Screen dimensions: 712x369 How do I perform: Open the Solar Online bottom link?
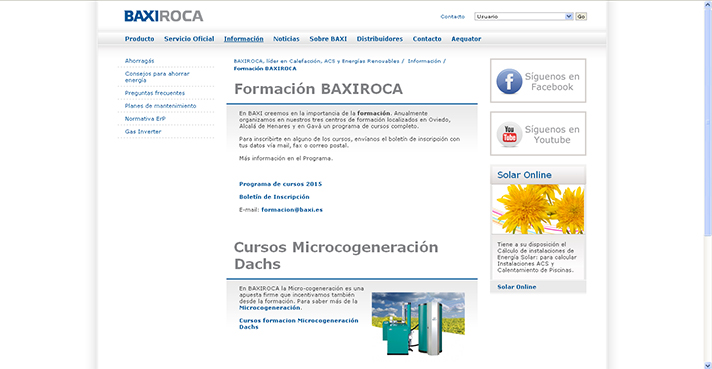tap(516, 287)
